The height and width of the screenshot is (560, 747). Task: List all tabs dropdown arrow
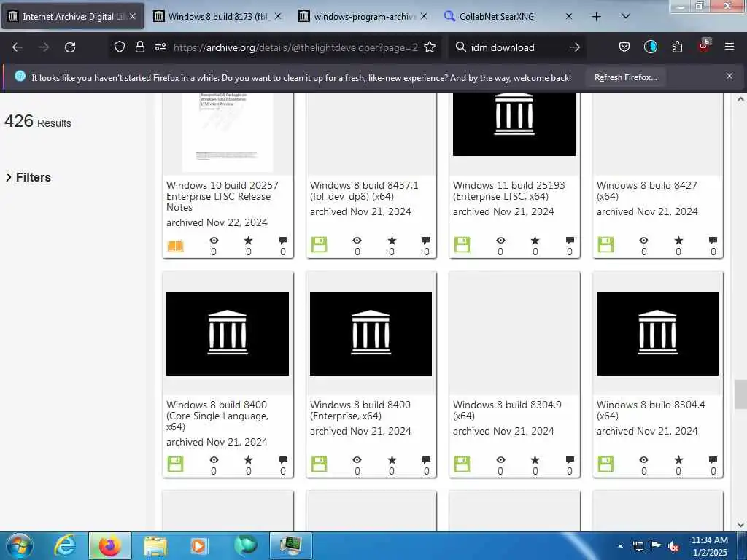[x=626, y=16]
